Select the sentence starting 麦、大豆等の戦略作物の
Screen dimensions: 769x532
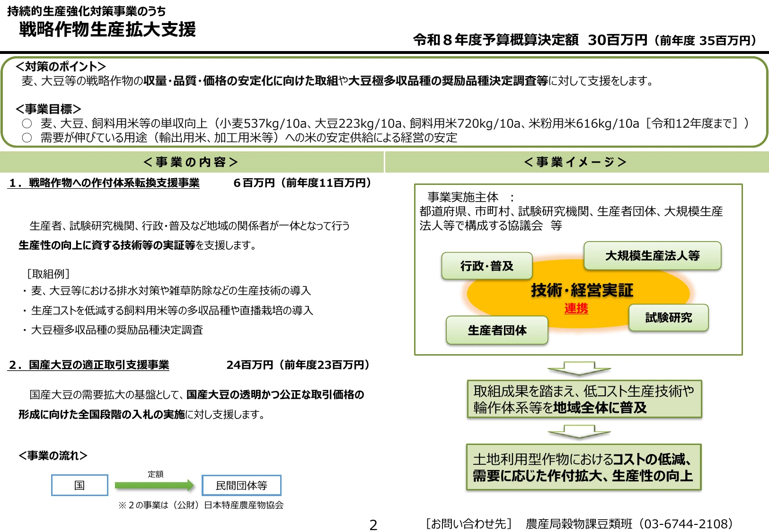[337, 81]
